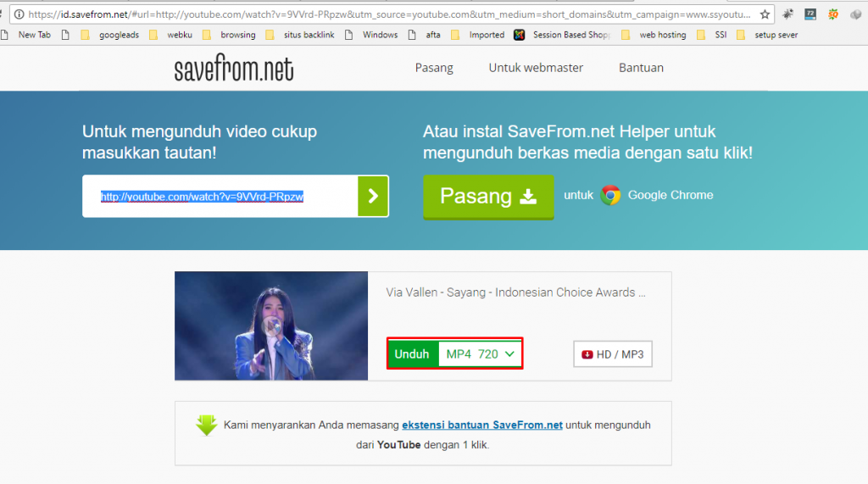Click the site info icon in address bar

(x=19, y=14)
